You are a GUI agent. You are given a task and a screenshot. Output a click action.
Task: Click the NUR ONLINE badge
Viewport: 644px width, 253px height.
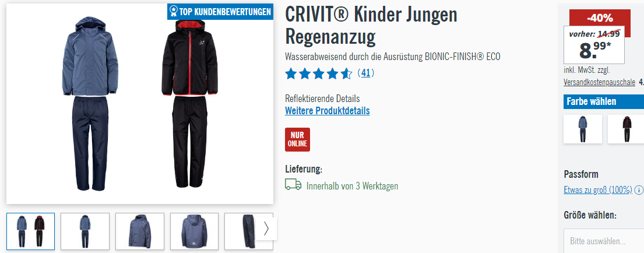pos(297,140)
